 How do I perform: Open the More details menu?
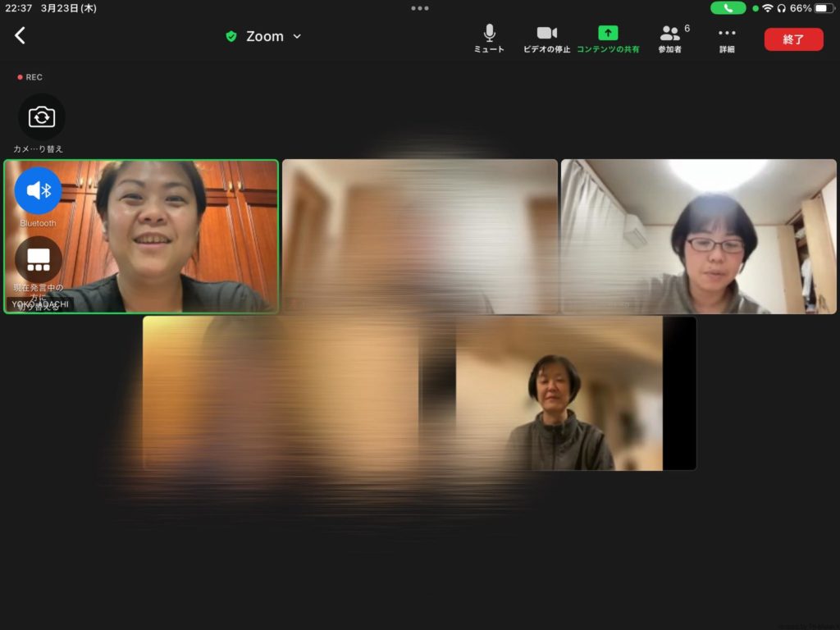pos(727,39)
